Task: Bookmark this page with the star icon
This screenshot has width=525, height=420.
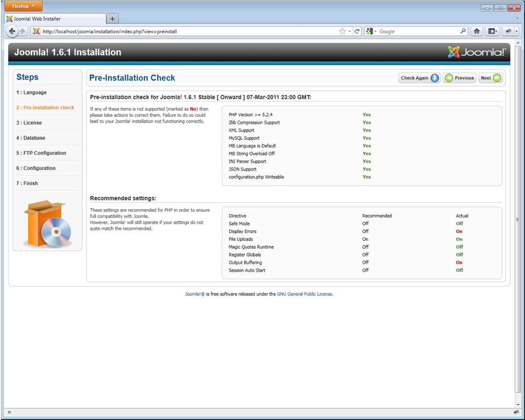Action: [x=342, y=31]
